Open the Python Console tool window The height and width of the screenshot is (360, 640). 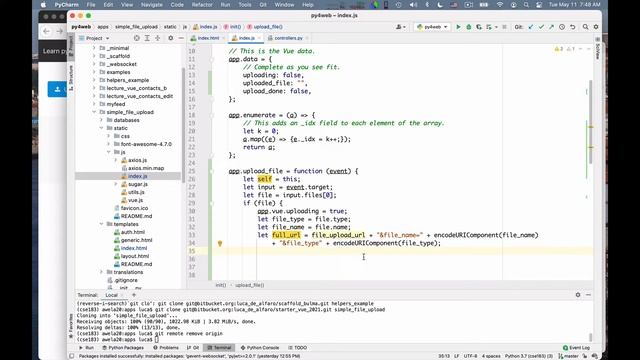[260, 348]
